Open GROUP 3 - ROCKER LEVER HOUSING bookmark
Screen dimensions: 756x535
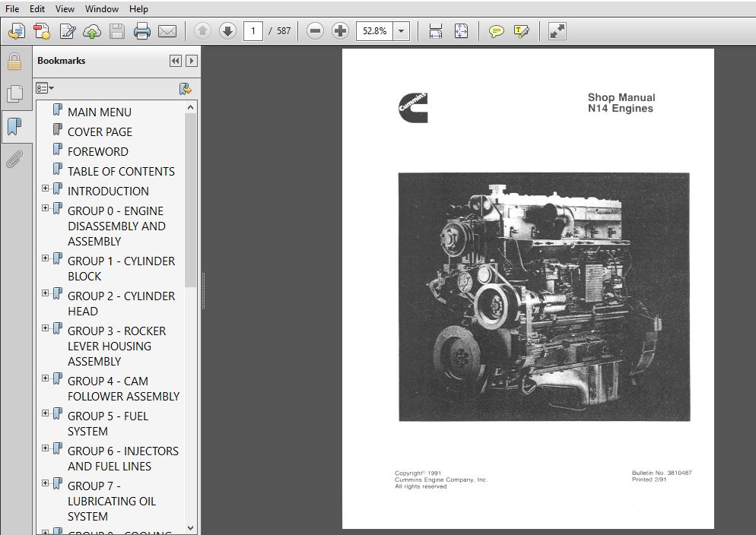click(x=116, y=347)
